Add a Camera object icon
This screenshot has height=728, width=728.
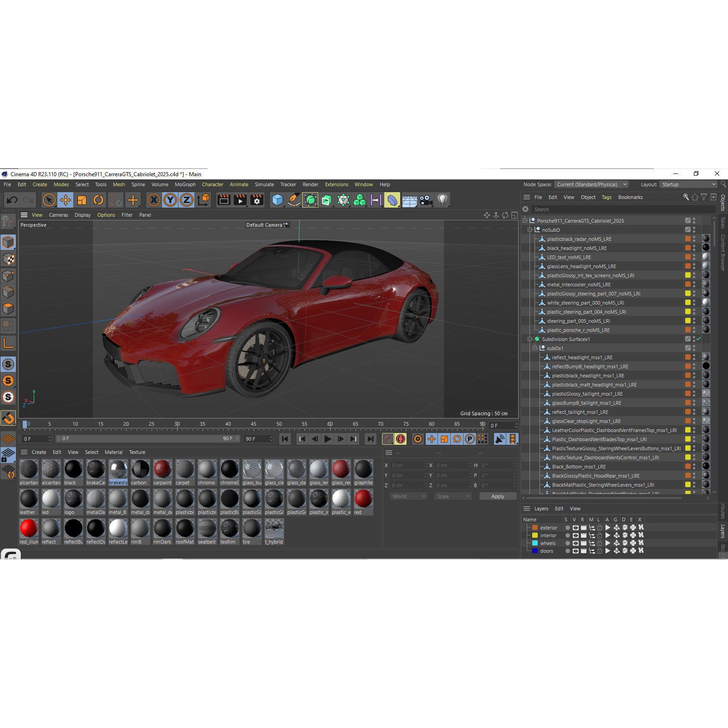pos(426,200)
